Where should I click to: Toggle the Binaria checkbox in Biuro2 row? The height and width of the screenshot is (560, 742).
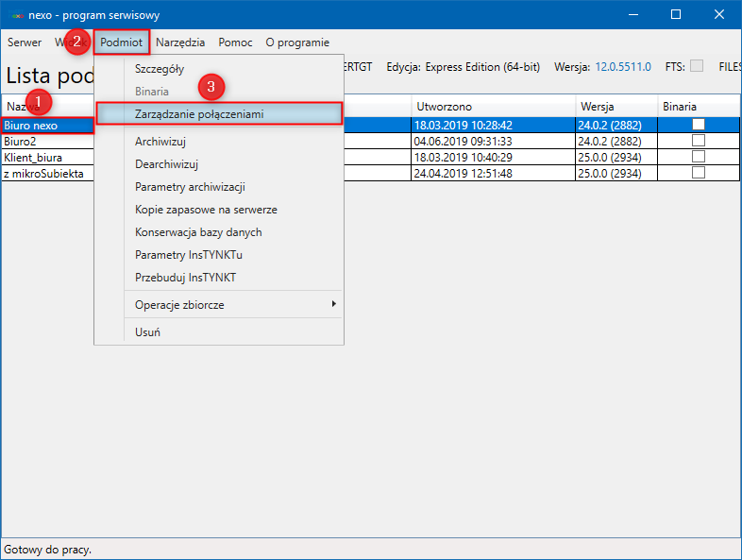coord(699,141)
